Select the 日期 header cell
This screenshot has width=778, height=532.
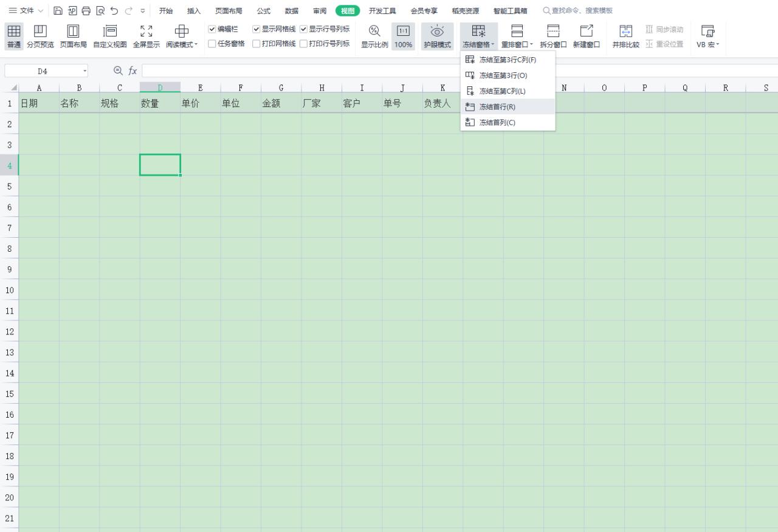[39, 103]
